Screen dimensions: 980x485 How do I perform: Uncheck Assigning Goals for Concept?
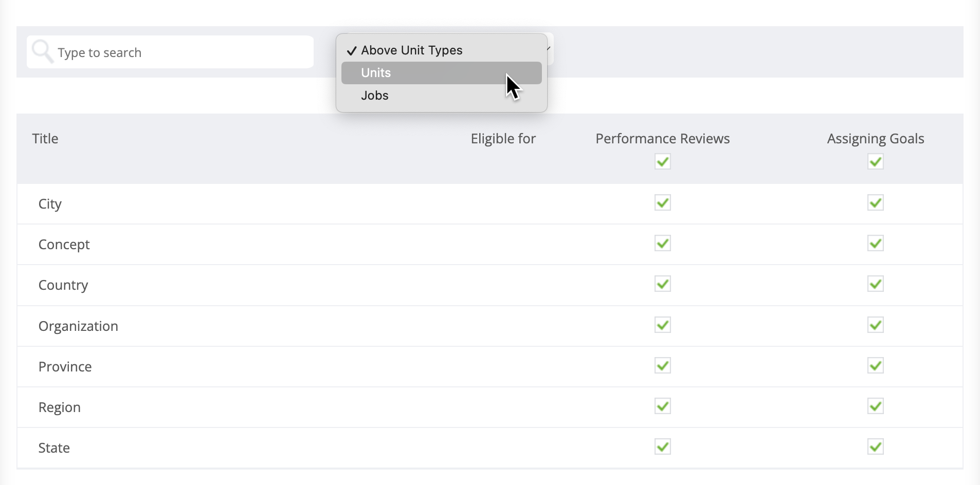(x=876, y=244)
